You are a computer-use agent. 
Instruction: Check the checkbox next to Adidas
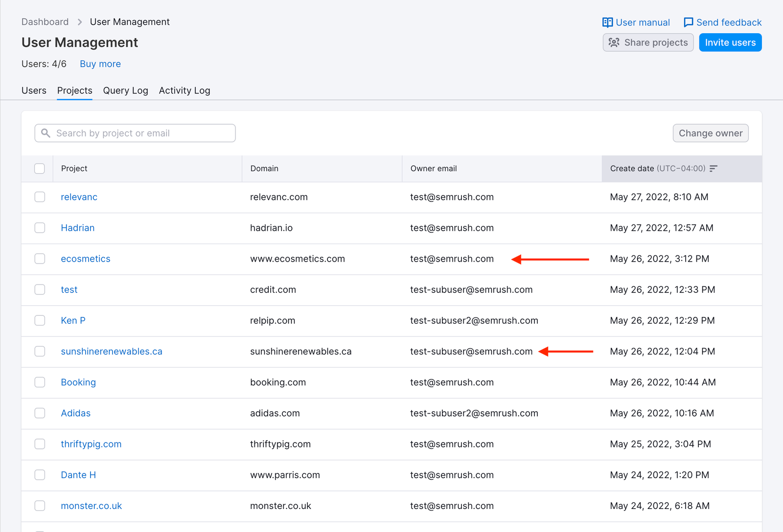tap(40, 413)
